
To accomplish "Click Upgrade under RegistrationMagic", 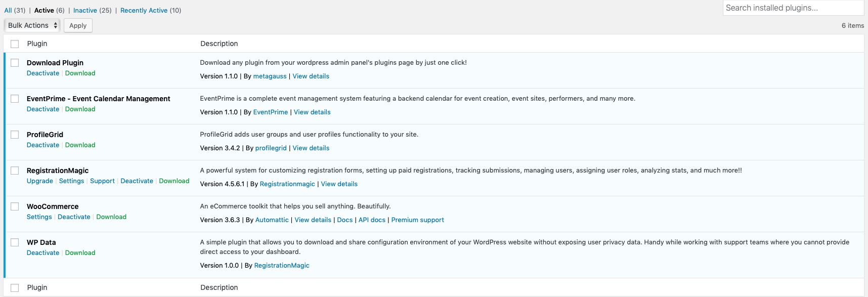I will 40,181.
